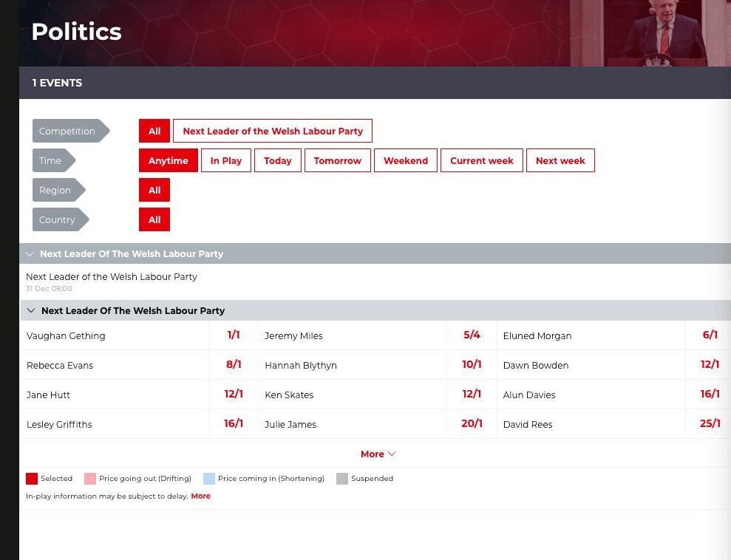
Task: Select Jane Hutt at 12/1 odds
Action: [234, 395]
